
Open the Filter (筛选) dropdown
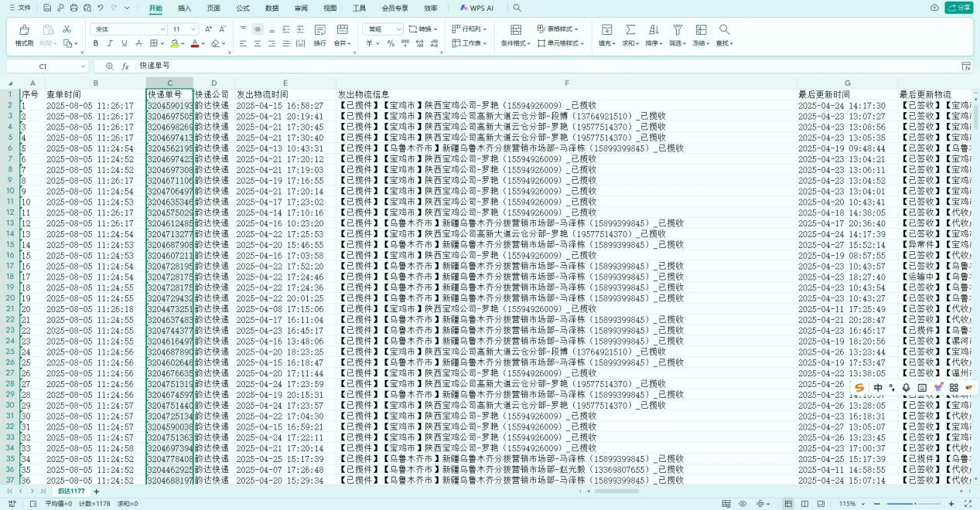(678, 36)
